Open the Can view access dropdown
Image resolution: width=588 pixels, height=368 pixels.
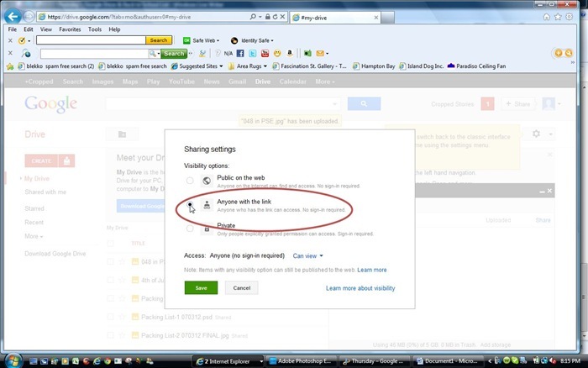coord(308,256)
